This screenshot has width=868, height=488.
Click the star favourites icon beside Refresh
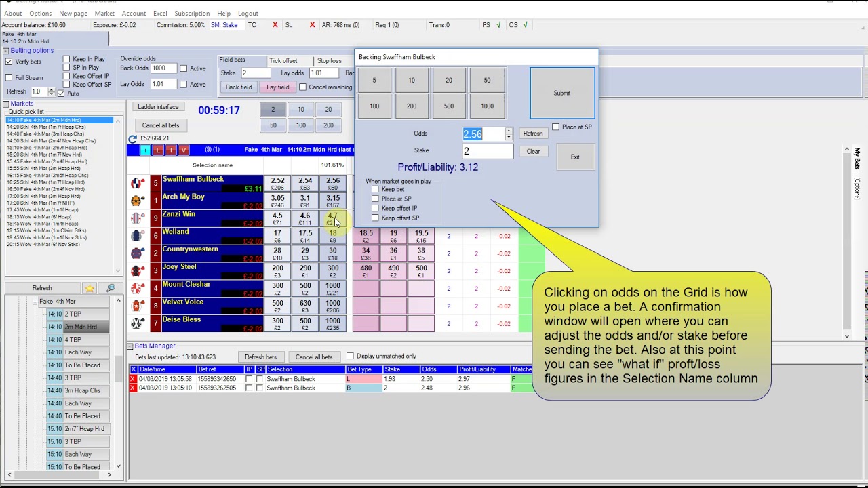click(90, 288)
